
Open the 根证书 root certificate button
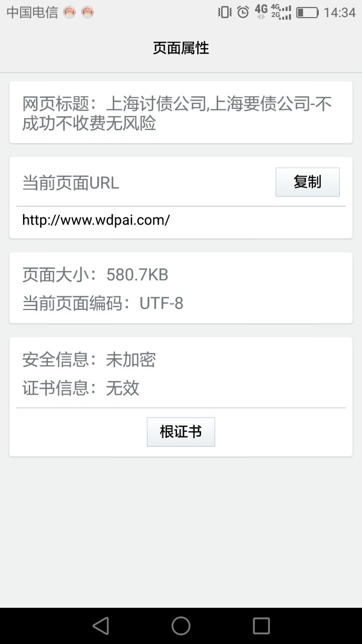tap(181, 432)
